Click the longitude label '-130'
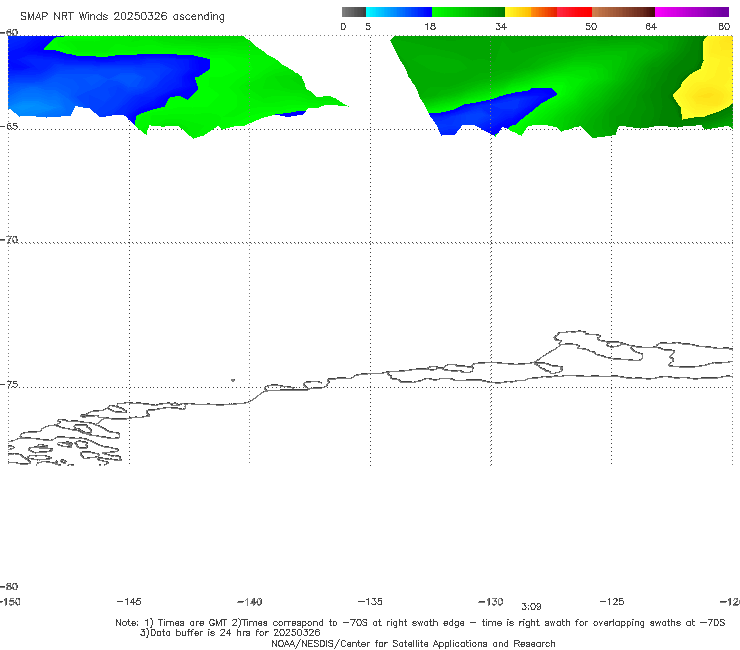 (491, 601)
